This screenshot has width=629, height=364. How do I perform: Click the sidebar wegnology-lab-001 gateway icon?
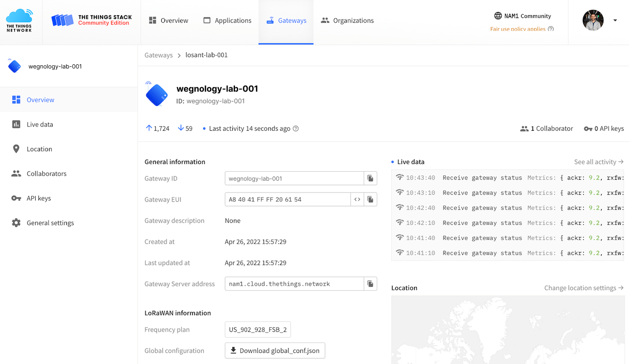(14, 66)
